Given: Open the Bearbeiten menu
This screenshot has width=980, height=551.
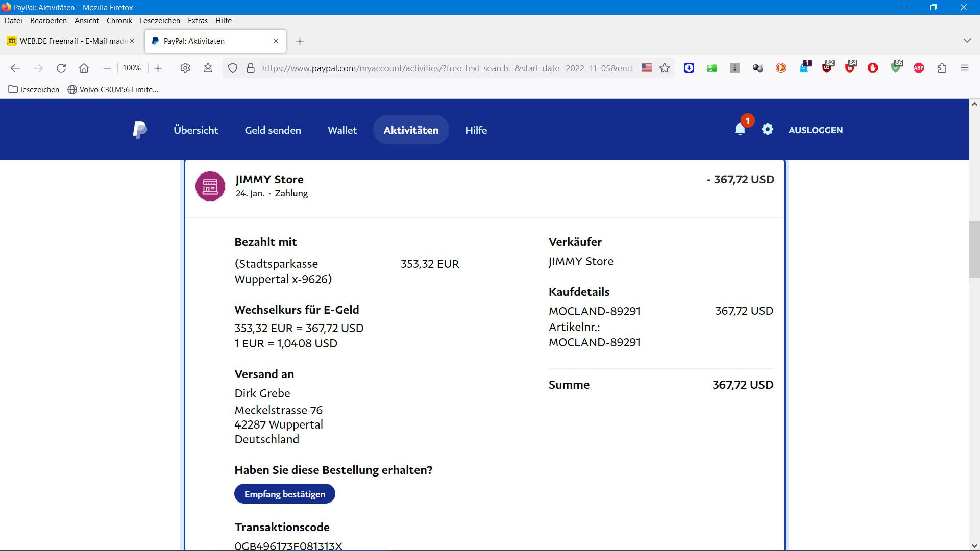Looking at the screenshot, I should (x=48, y=21).
